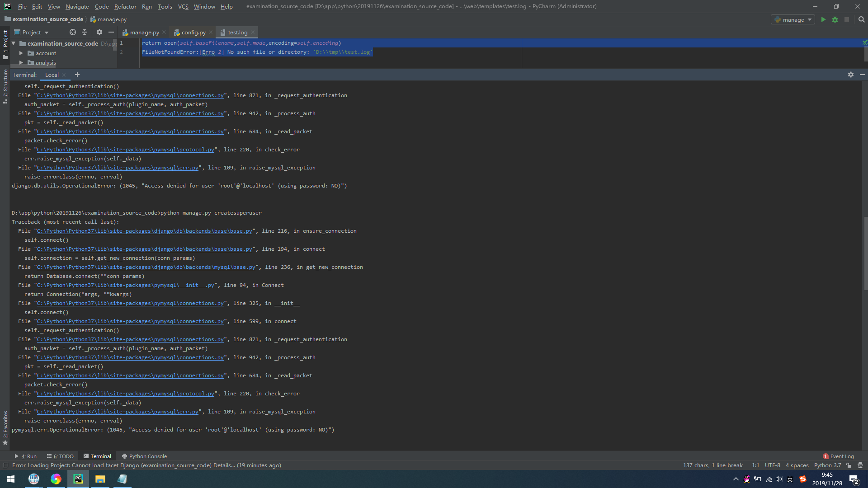Open terminal settings gear
The width and height of the screenshot is (868, 488).
pos(851,75)
